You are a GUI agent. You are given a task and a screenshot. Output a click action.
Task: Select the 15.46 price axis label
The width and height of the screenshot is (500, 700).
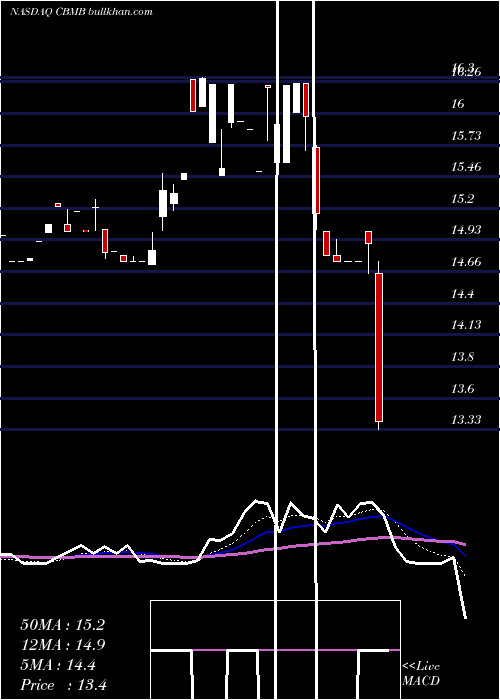point(466,167)
